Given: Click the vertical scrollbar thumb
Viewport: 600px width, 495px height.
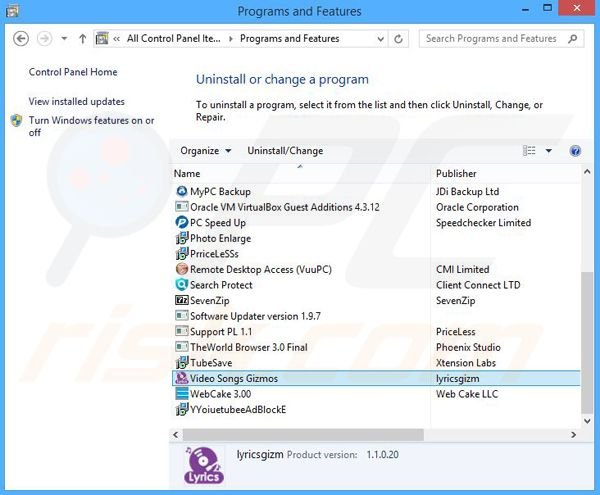Looking at the screenshot, I should [587, 342].
